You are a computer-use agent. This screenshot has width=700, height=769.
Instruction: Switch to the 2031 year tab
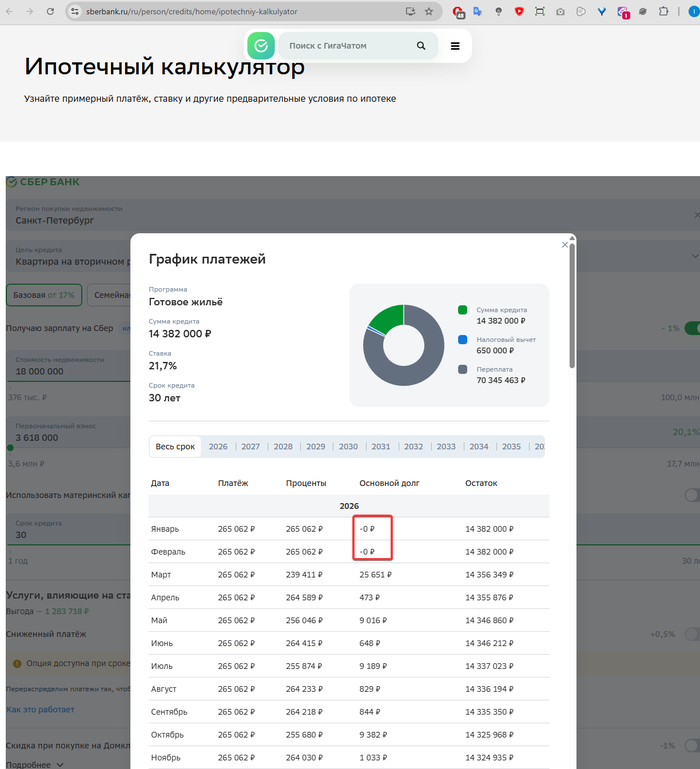[x=381, y=447]
